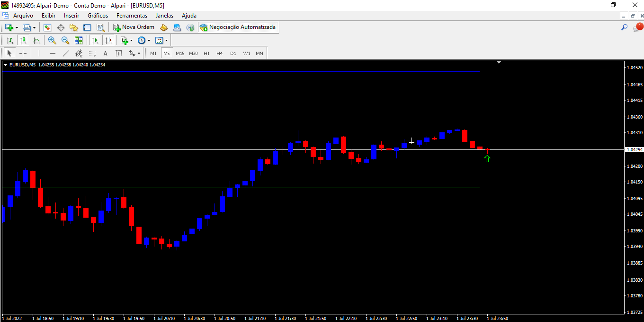Open the notification bubble with badge 1
644x322 pixels.
tap(638, 28)
